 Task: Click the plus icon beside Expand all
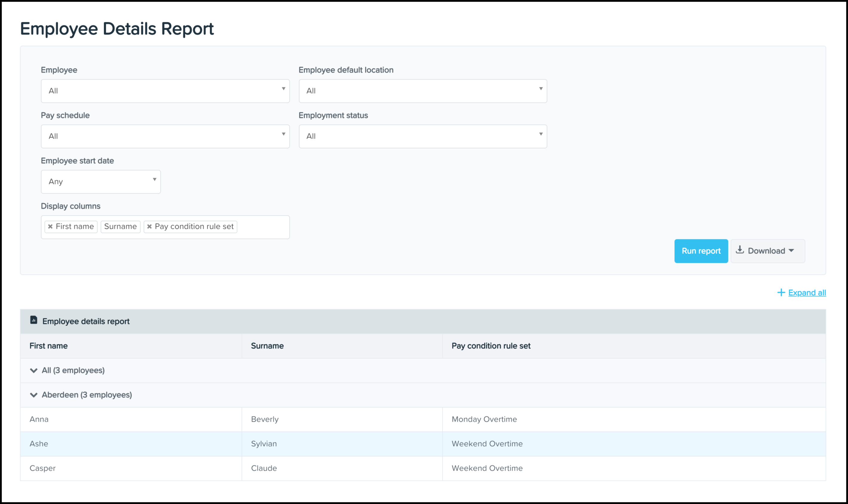(x=781, y=292)
